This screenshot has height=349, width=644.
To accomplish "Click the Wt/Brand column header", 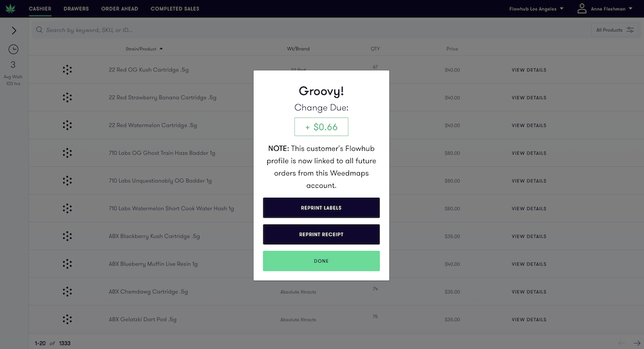I will (x=298, y=49).
